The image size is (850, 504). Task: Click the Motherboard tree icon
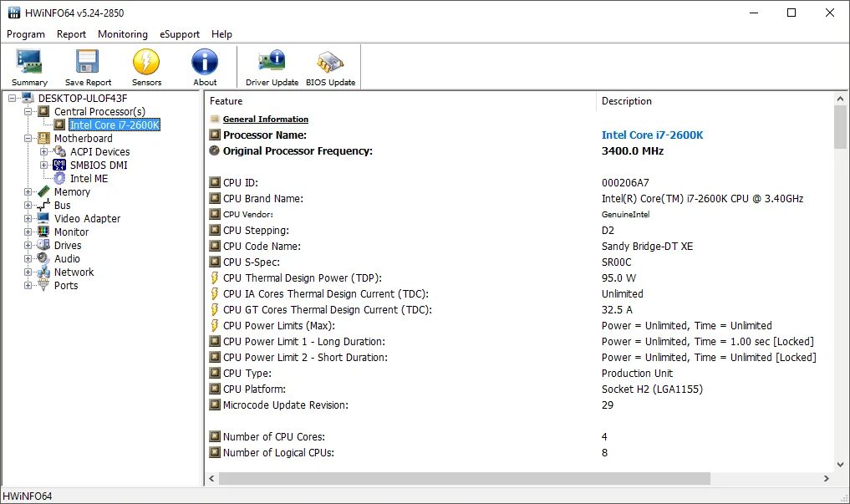pyautogui.click(x=44, y=138)
